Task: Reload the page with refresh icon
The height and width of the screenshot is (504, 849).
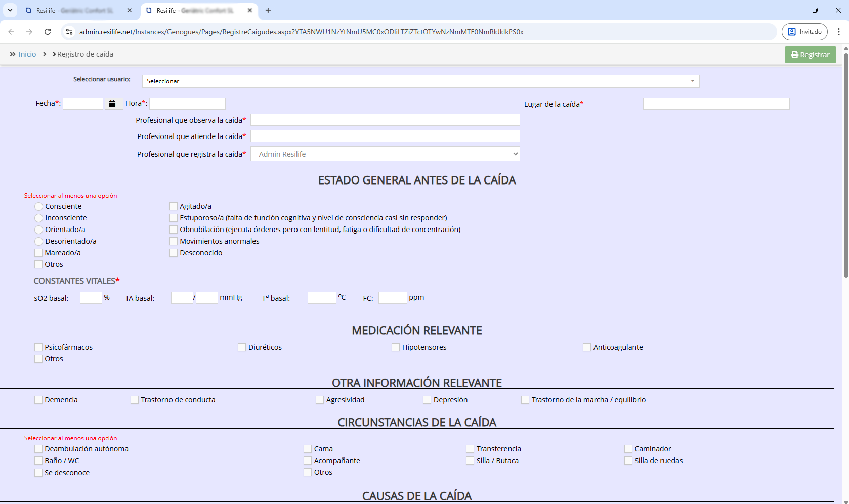Action: point(48,32)
